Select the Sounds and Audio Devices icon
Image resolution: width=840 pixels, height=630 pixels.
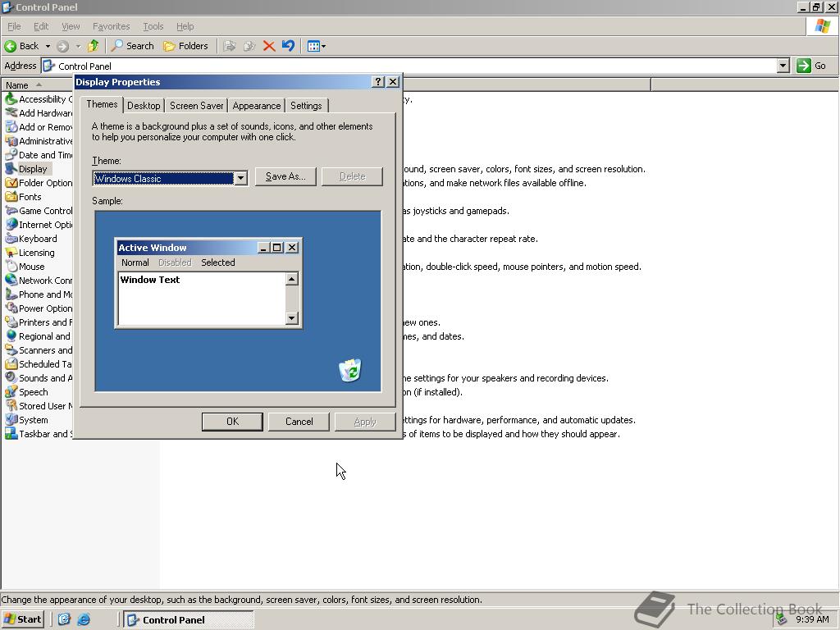click(11, 377)
